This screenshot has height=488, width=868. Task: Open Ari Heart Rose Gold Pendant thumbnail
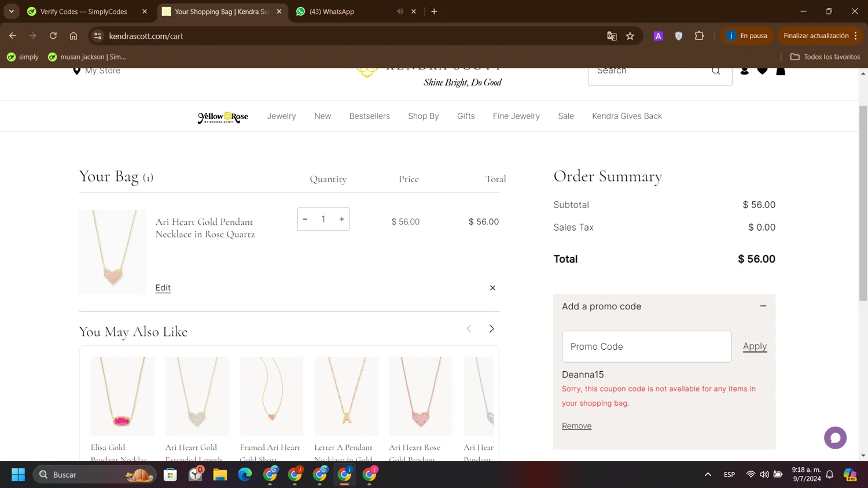(x=421, y=396)
